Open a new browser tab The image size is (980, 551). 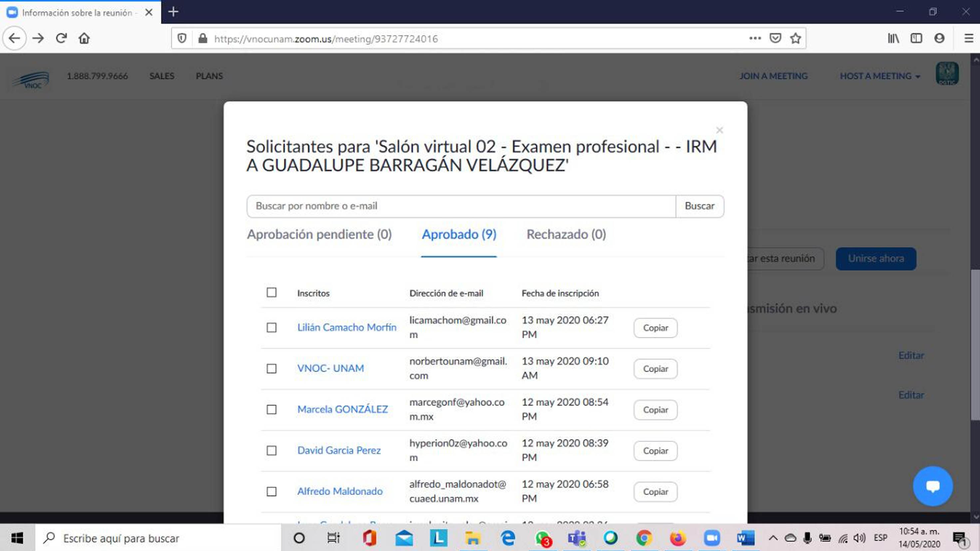(x=173, y=12)
